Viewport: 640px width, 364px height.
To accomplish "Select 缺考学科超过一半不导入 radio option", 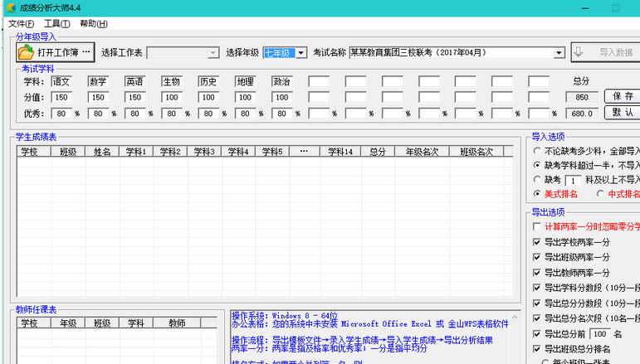I will pyautogui.click(x=537, y=165).
